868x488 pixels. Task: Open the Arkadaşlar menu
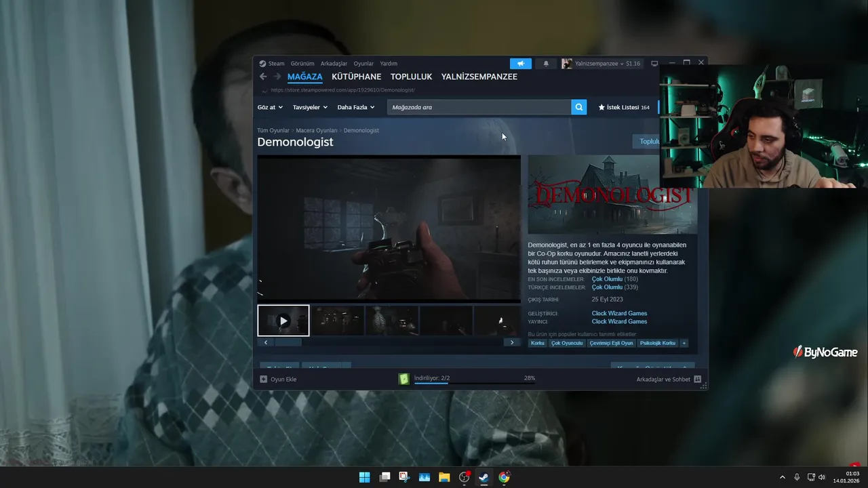coord(334,64)
